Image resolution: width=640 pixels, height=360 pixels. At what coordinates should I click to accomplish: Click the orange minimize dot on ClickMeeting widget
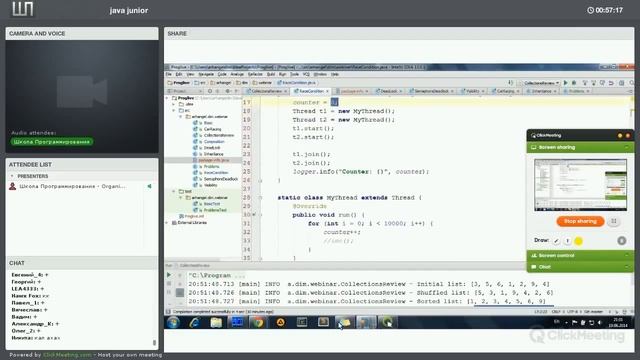click(x=620, y=136)
